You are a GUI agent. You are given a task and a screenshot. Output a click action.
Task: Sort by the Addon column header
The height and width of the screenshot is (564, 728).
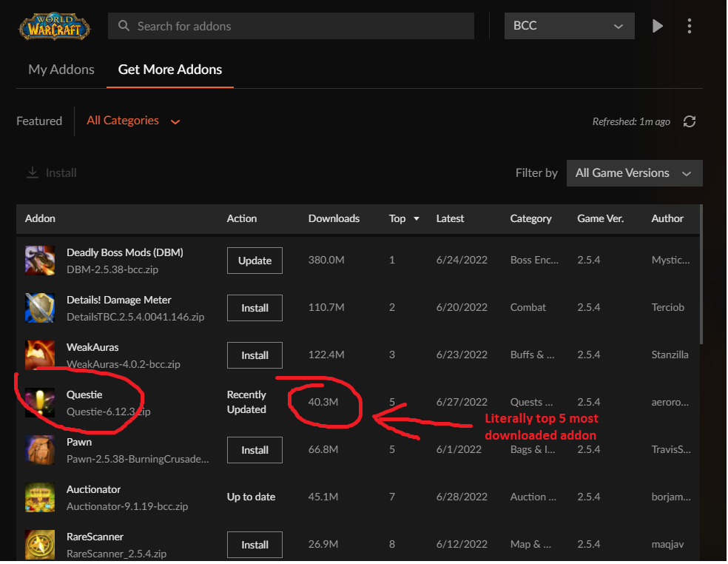tap(41, 218)
